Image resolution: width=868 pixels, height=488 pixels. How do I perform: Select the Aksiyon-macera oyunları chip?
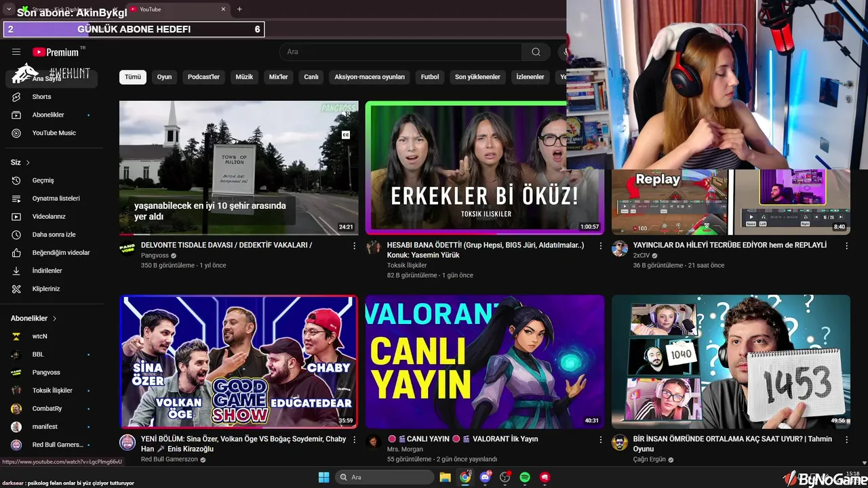(370, 77)
